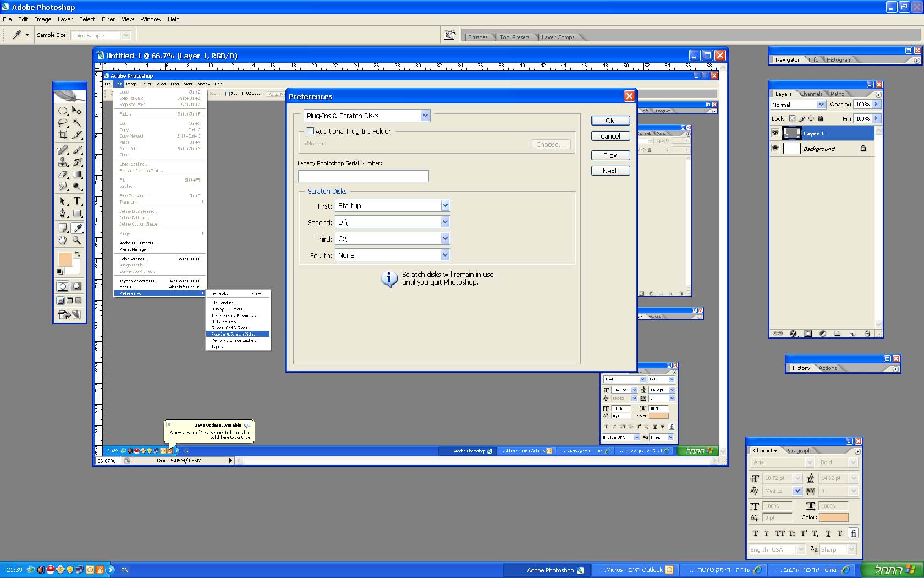Screen dimensions: 924x578
Task: Switch to the Histogram tab
Action: pyautogui.click(x=839, y=59)
